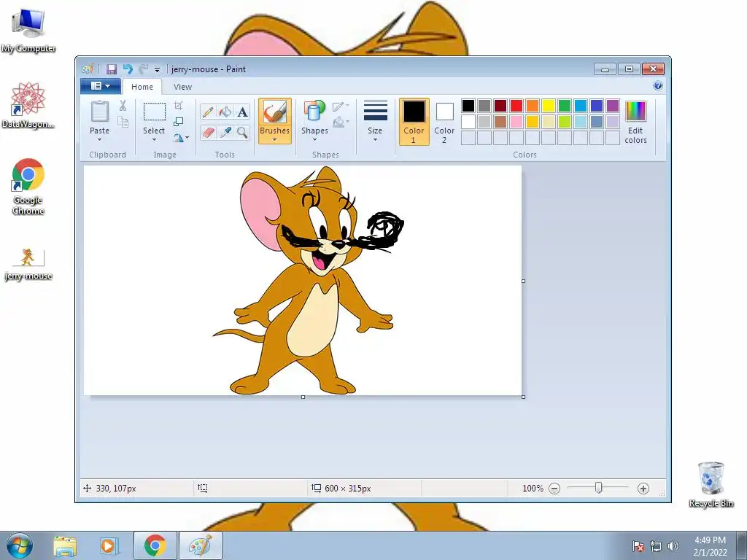This screenshot has height=560, width=747.
Task: Open the Size dropdown
Action: (x=375, y=122)
